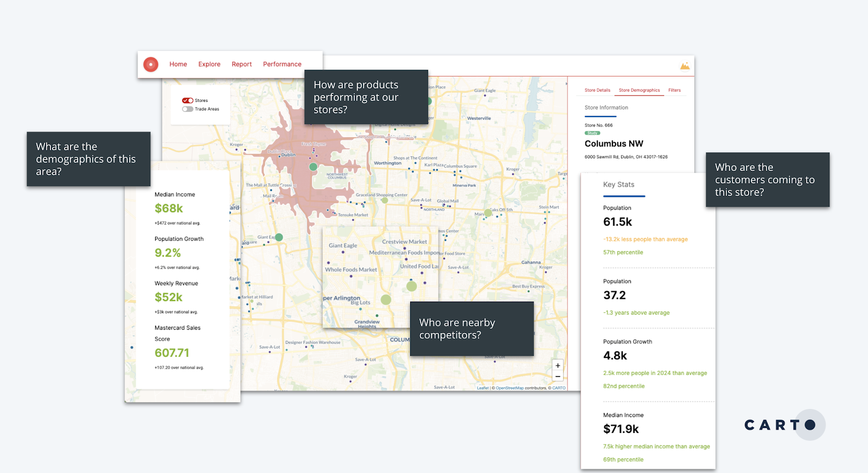This screenshot has width=868, height=473.
Task: Switch to the Store Details tab
Action: click(x=597, y=91)
